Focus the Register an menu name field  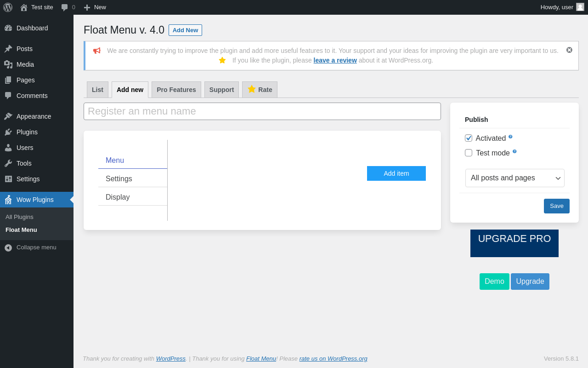262,111
